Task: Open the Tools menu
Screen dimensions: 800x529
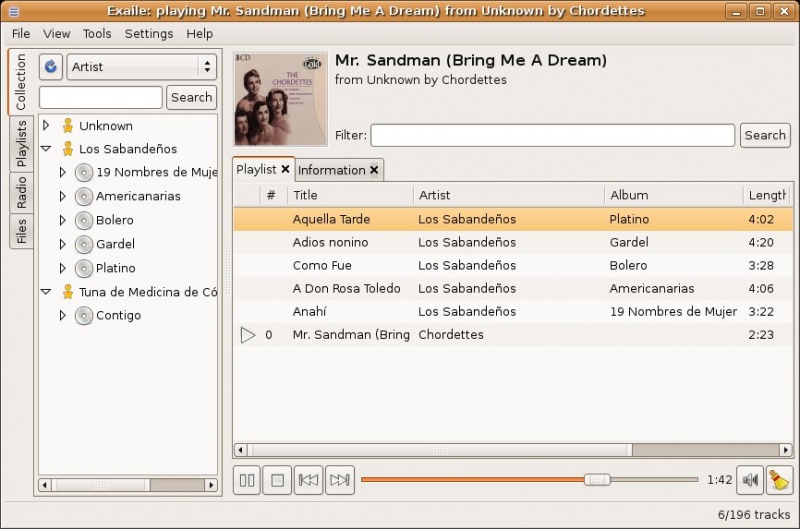Action: click(97, 33)
